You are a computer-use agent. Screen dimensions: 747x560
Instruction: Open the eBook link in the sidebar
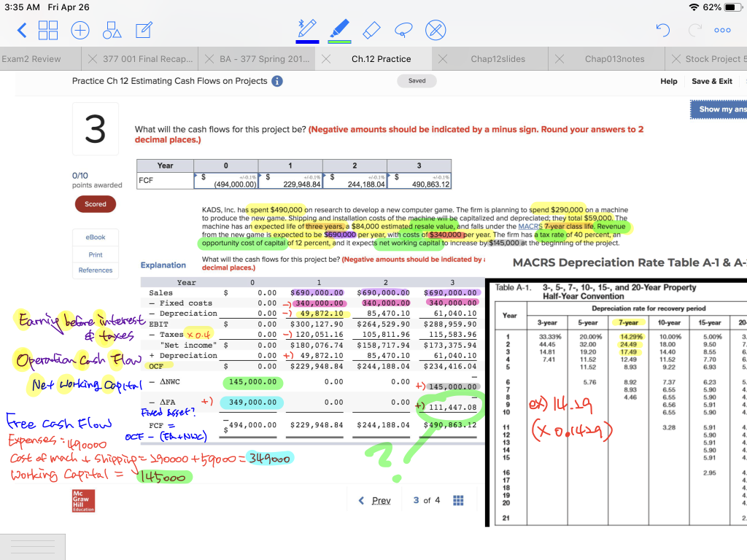(95, 238)
